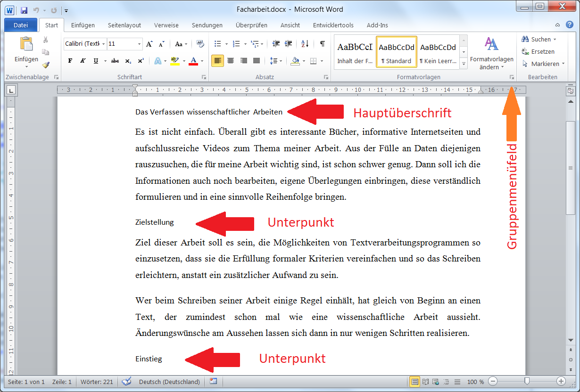Open line spacing dropdown
Screen dimensions: 580x392
click(x=281, y=61)
